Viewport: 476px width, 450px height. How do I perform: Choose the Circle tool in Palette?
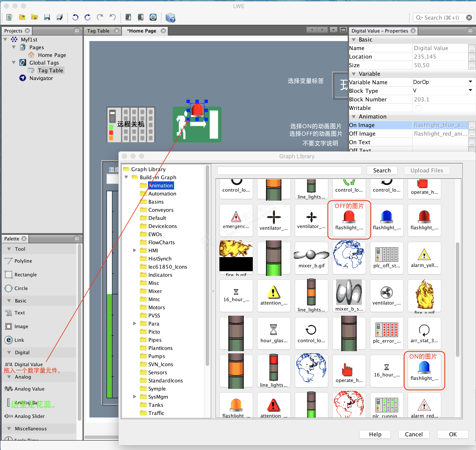pos(21,288)
